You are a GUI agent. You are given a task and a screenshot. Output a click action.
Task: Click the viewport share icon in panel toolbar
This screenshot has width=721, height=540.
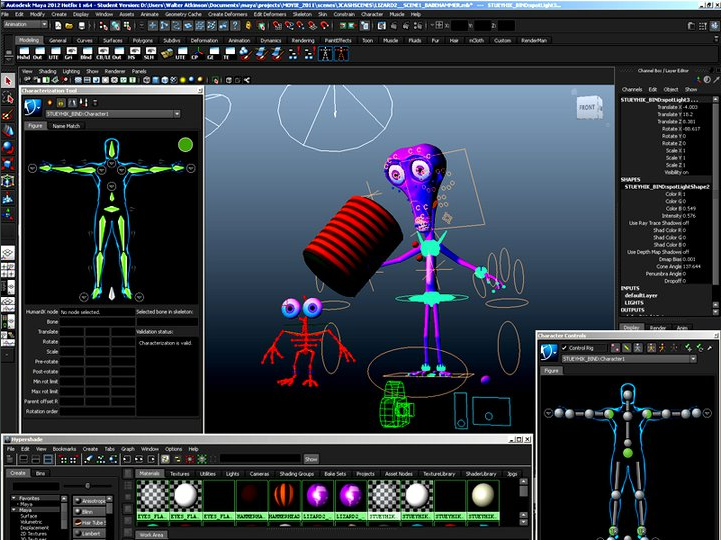[x=247, y=80]
